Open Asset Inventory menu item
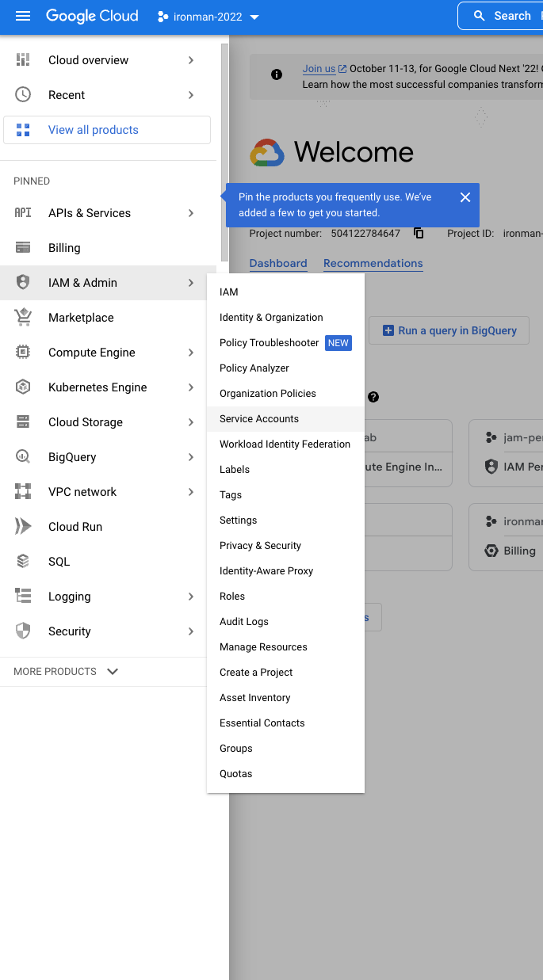The image size is (543, 980). pos(285,698)
